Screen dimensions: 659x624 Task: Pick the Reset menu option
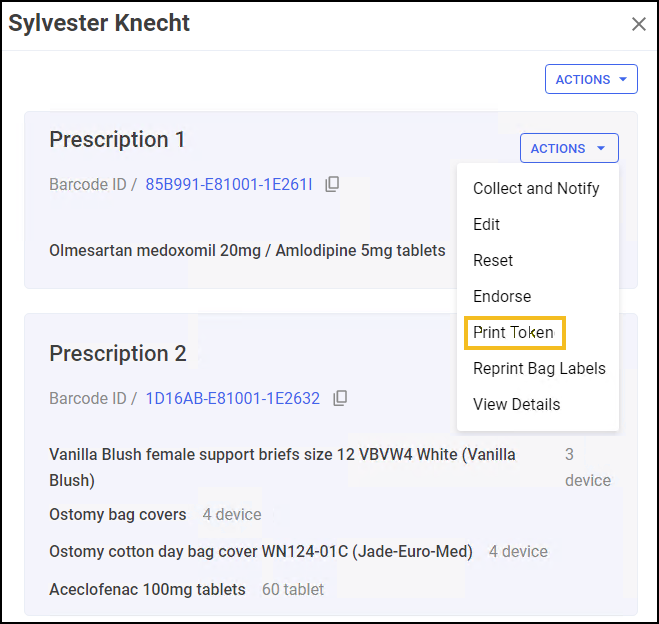[x=493, y=260]
